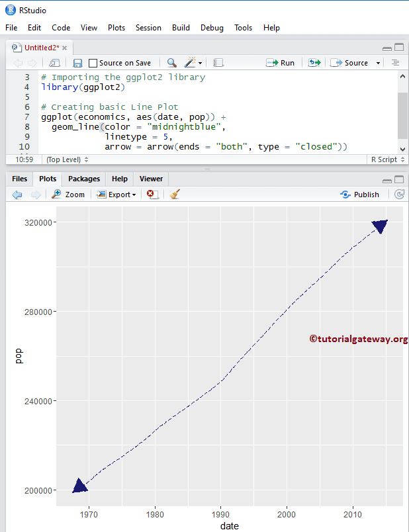
Task: Show the document outline icon
Action: [x=395, y=63]
